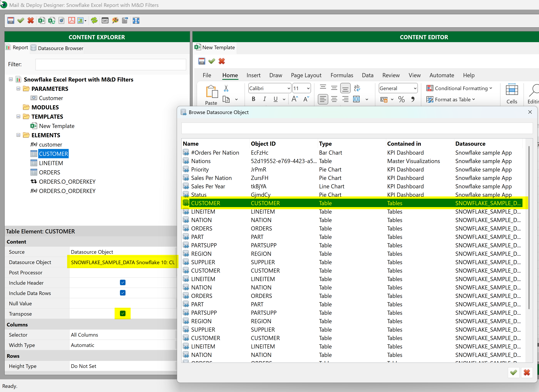Click Datasource Object property value field

(123, 262)
